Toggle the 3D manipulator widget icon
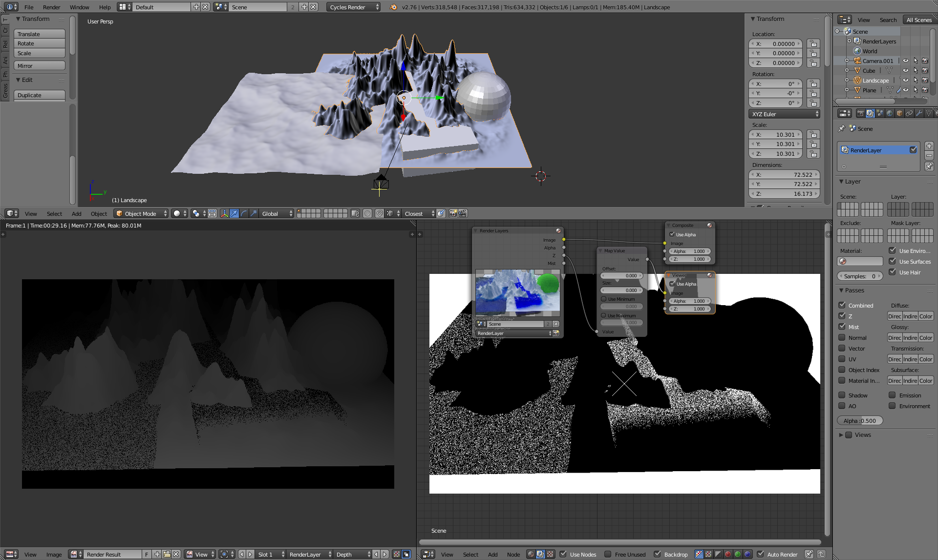The height and width of the screenshot is (560, 938). pyautogui.click(x=224, y=213)
